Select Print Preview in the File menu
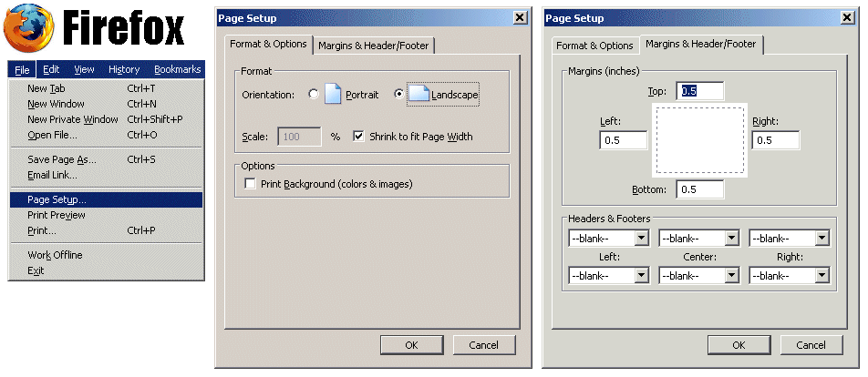This screenshot has width=868, height=377. point(57,215)
